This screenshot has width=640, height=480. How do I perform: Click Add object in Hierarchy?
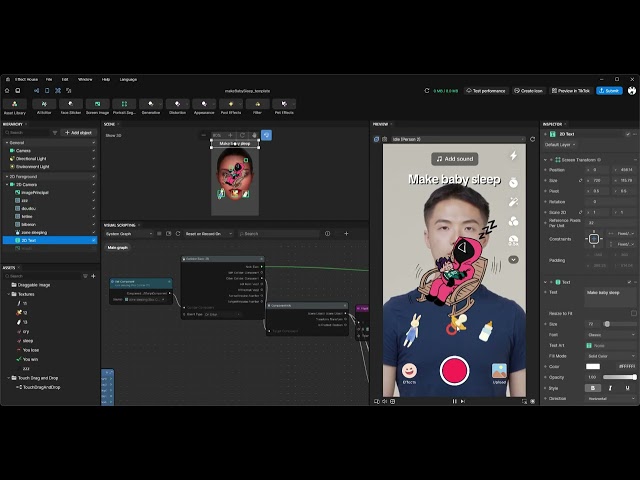point(78,133)
